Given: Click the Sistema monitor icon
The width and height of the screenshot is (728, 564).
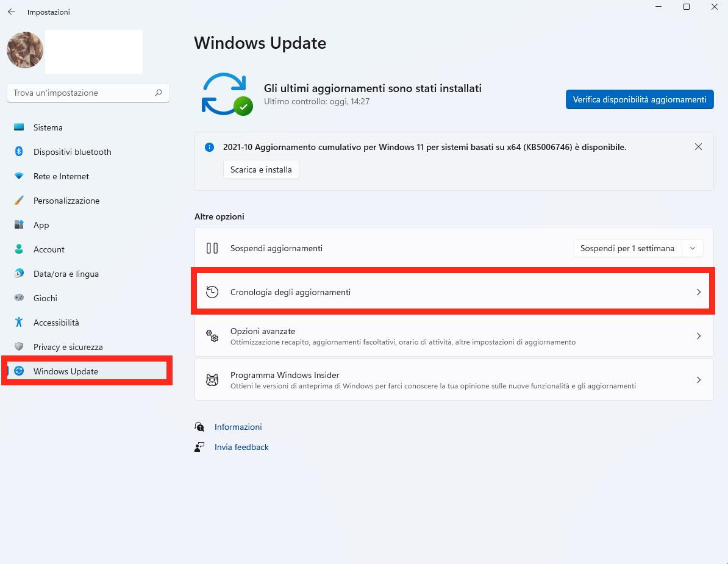Looking at the screenshot, I should pyautogui.click(x=19, y=127).
